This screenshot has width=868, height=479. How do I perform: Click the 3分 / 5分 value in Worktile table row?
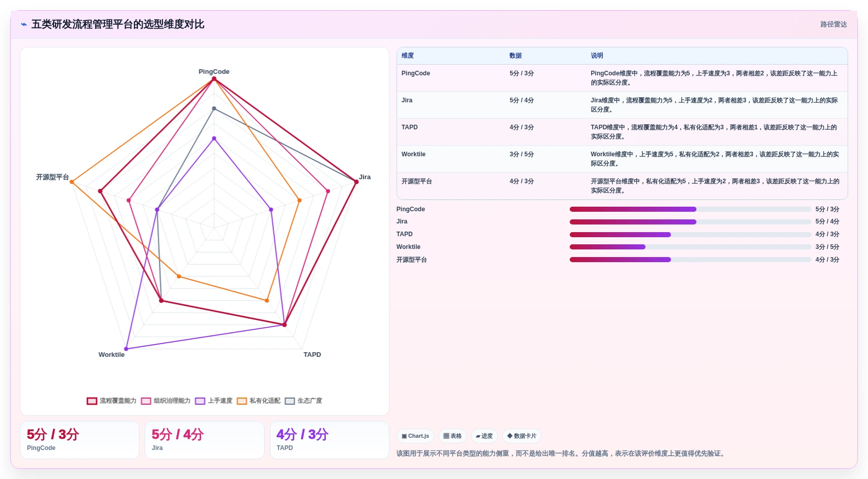[522, 154]
